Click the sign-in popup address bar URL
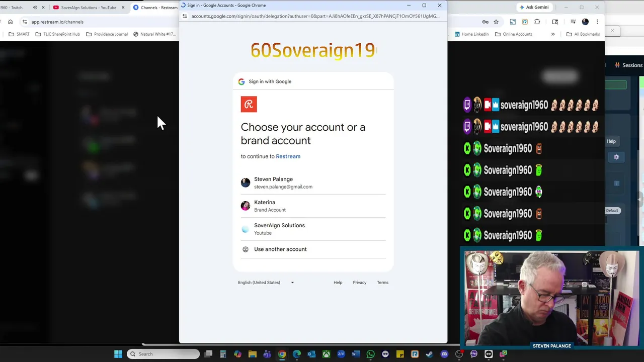Viewport: 644px width, 362px height. pos(315,16)
